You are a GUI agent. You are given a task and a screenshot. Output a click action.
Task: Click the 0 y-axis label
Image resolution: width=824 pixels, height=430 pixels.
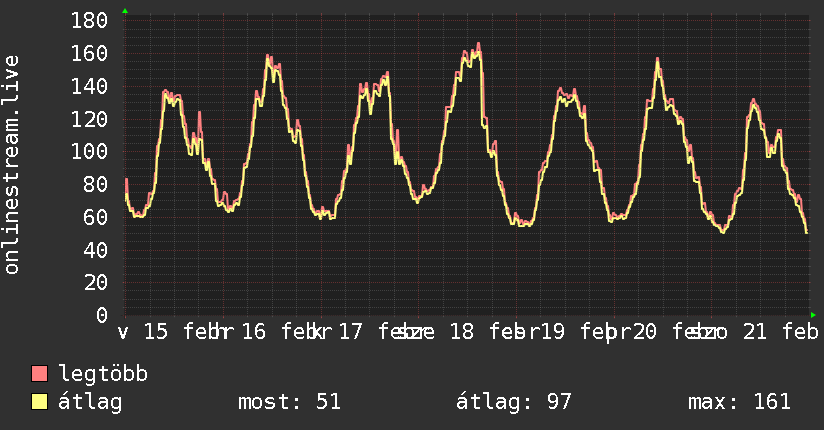point(102,315)
